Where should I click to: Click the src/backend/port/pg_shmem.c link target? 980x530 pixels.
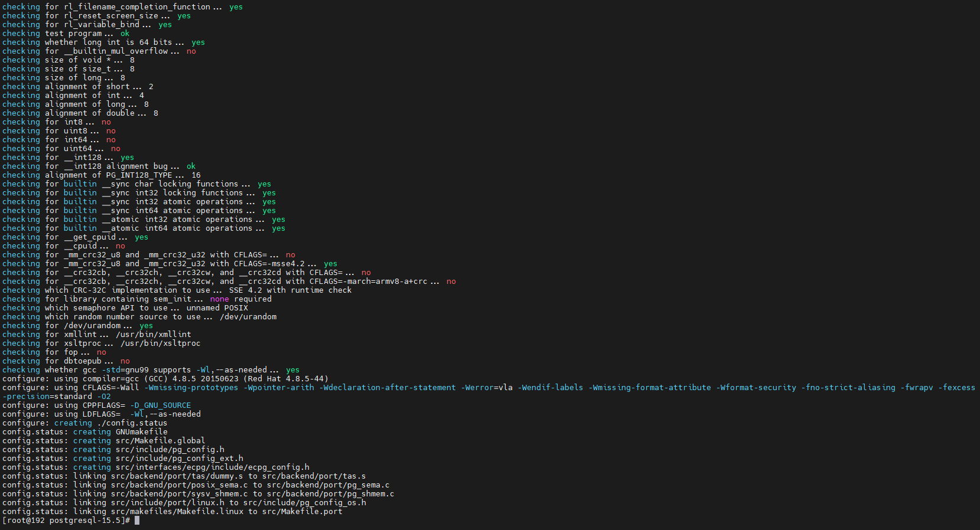point(330,494)
